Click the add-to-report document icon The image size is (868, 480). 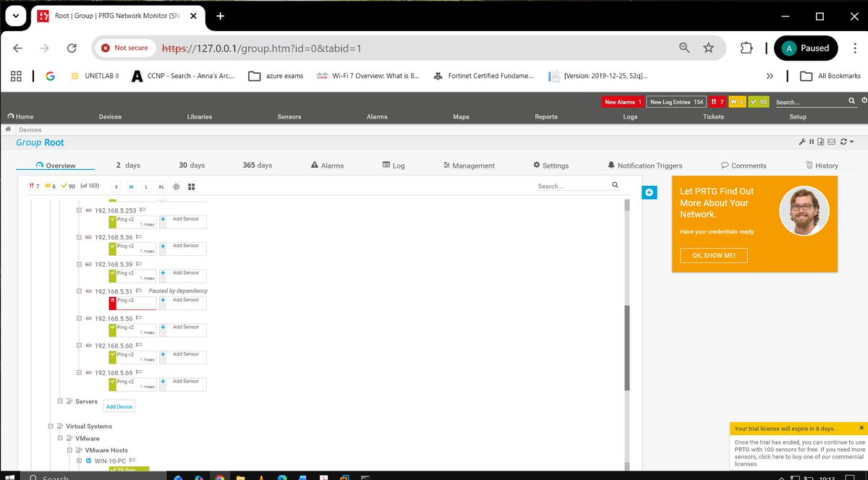pos(821,142)
